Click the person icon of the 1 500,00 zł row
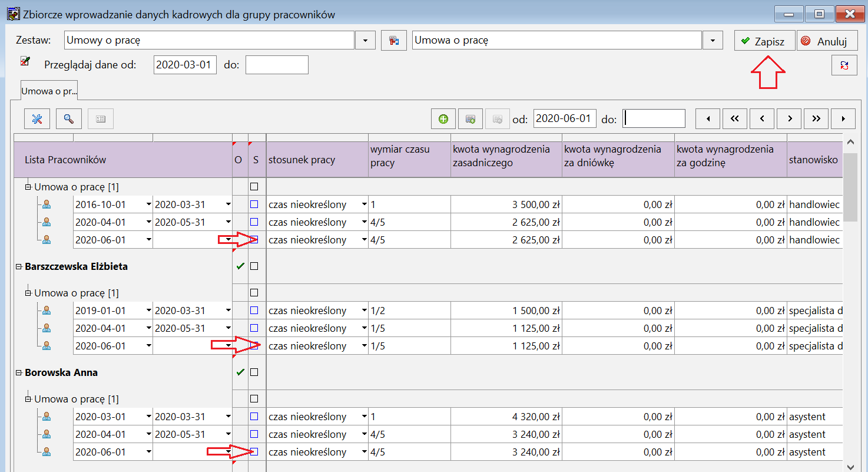Screen dimensions: 868x472 tap(47, 311)
